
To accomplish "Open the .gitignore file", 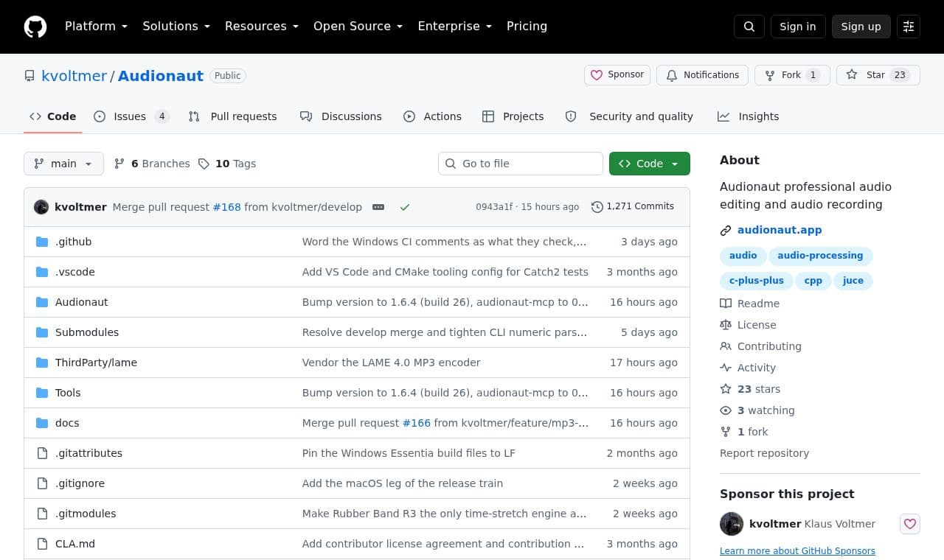I will [80, 483].
